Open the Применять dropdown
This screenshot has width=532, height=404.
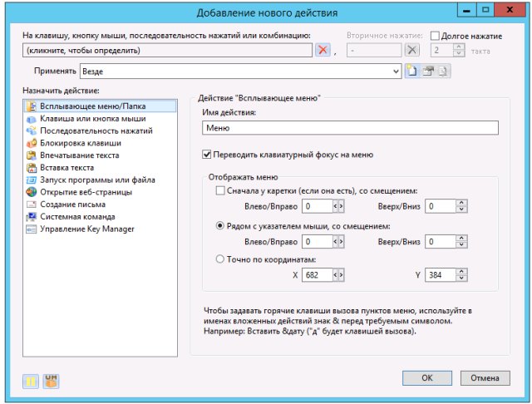point(396,71)
